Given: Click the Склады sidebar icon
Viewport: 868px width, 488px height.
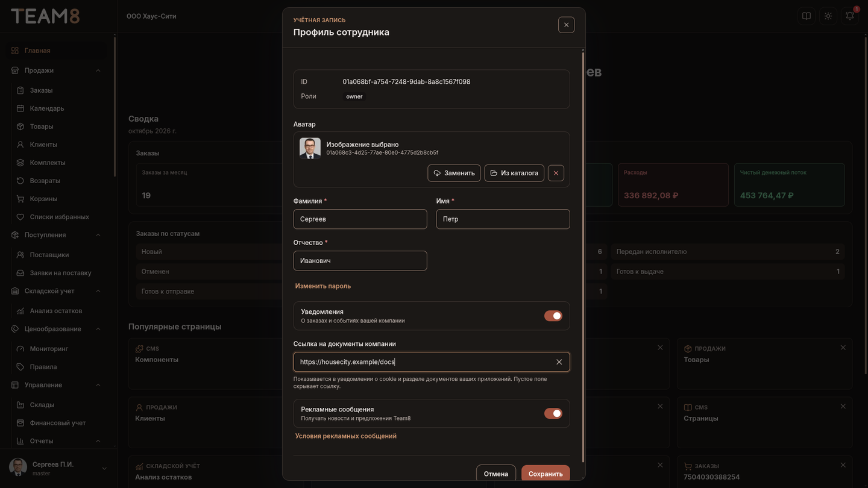Looking at the screenshot, I should (20, 405).
